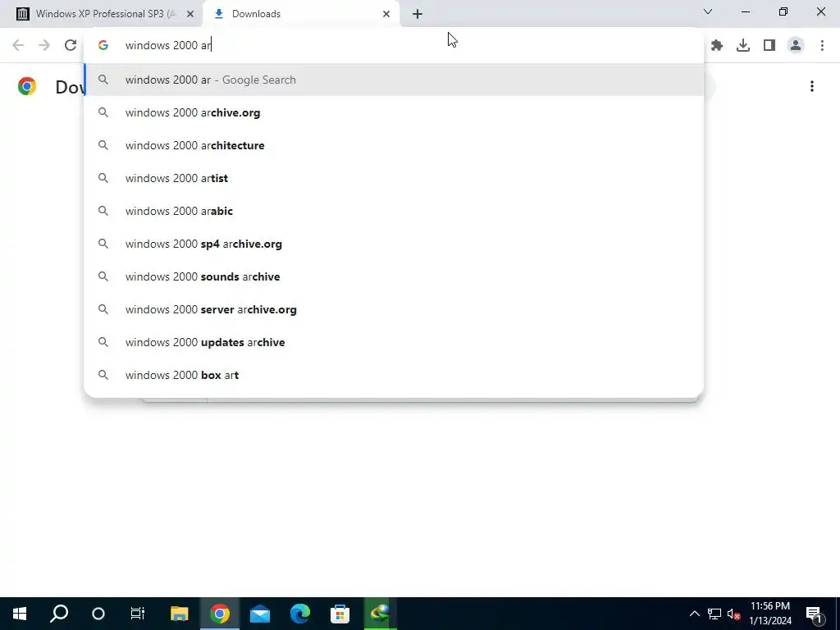Click the Chrome taskbar icon
840x630 pixels.
220,614
